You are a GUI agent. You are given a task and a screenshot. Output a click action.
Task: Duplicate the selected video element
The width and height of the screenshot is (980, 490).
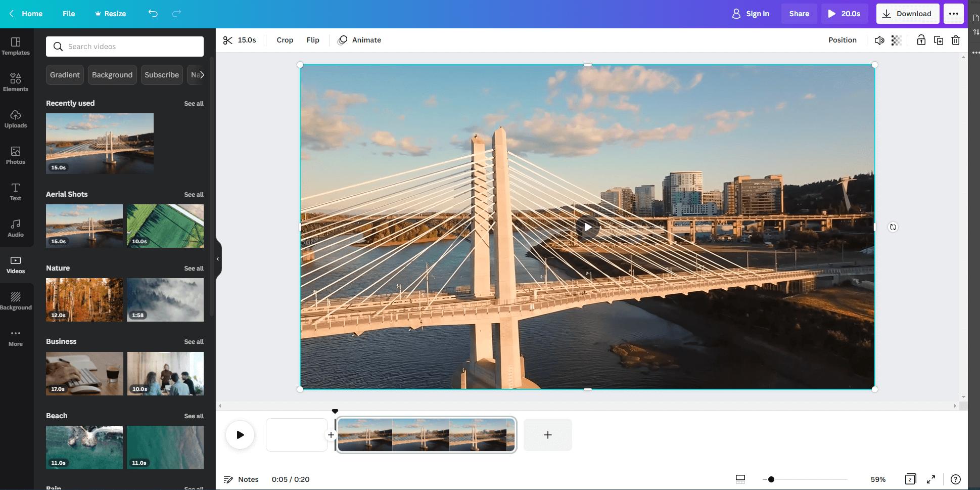(x=939, y=40)
